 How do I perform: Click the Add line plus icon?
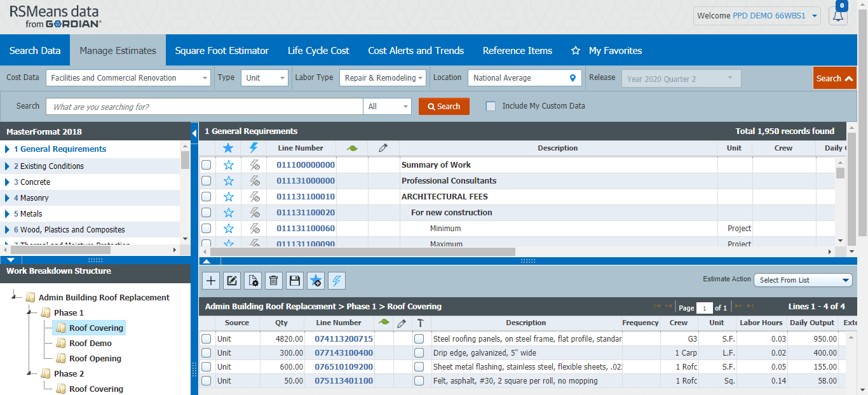click(210, 280)
